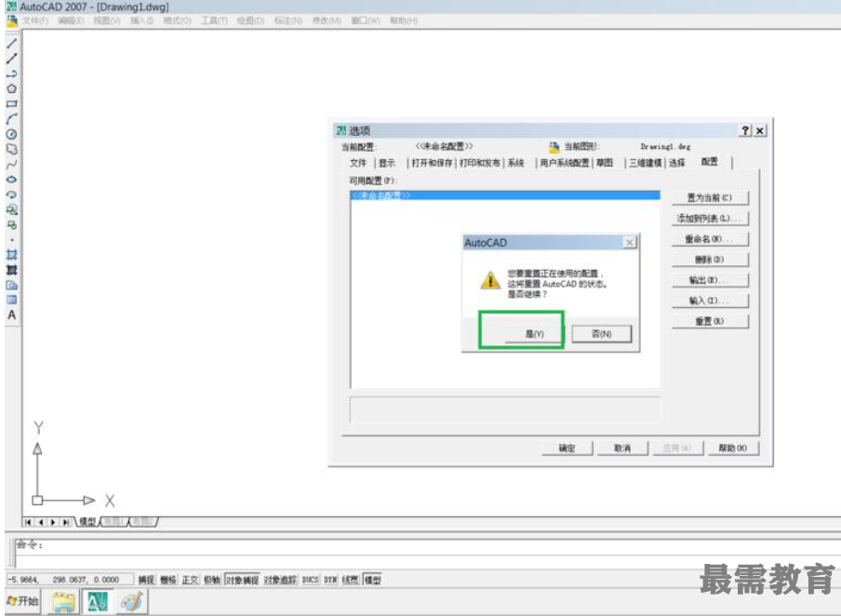
Task: Toggle DUCS in status bar
Action: (310, 580)
